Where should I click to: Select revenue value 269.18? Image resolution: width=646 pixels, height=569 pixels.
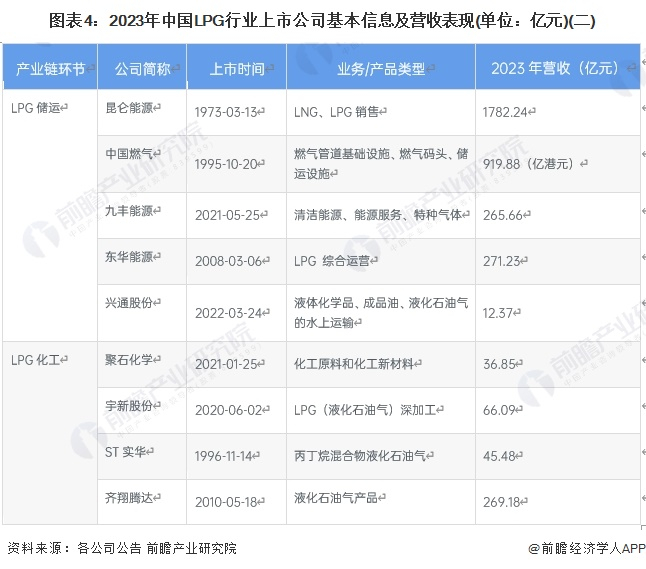point(502,502)
